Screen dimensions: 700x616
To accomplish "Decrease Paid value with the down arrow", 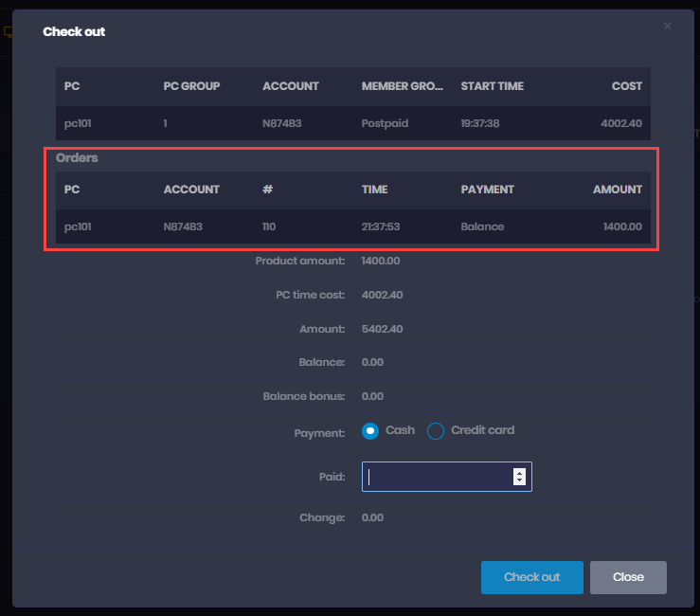I will (519, 481).
